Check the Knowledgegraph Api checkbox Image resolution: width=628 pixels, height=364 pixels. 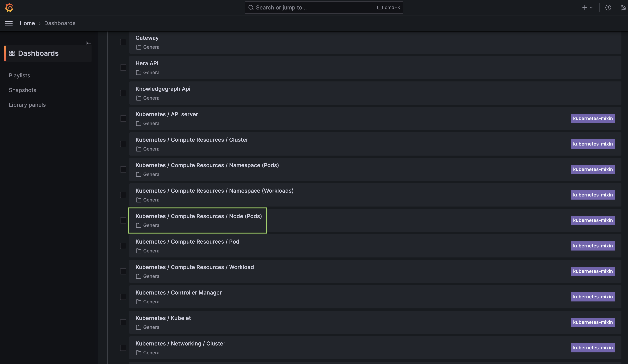[123, 93]
